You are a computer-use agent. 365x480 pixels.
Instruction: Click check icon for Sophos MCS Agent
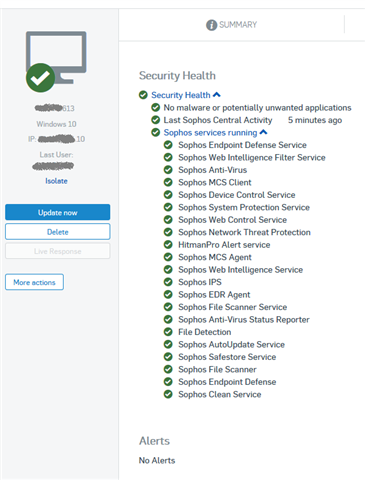click(x=168, y=257)
